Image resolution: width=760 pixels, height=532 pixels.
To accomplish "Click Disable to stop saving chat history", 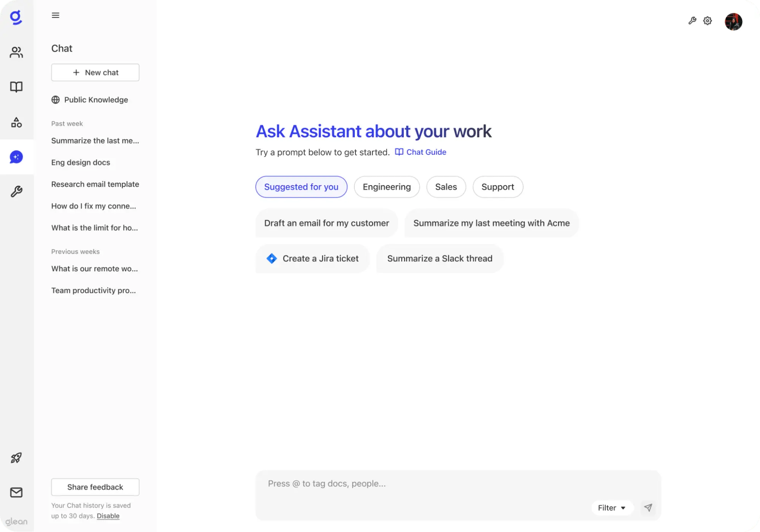I will coord(108,516).
